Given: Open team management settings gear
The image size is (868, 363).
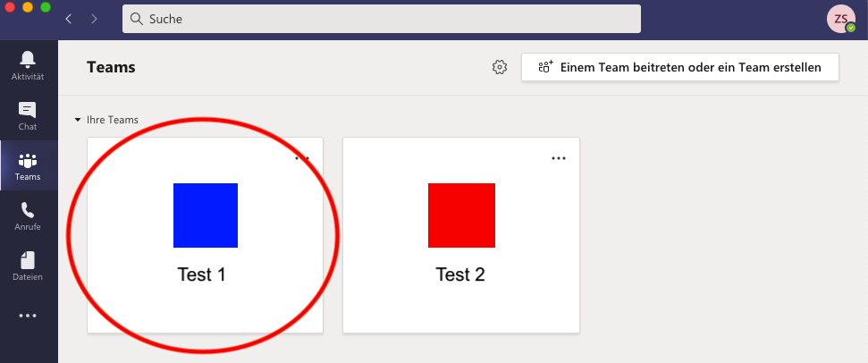Looking at the screenshot, I should tap(500, 67).
